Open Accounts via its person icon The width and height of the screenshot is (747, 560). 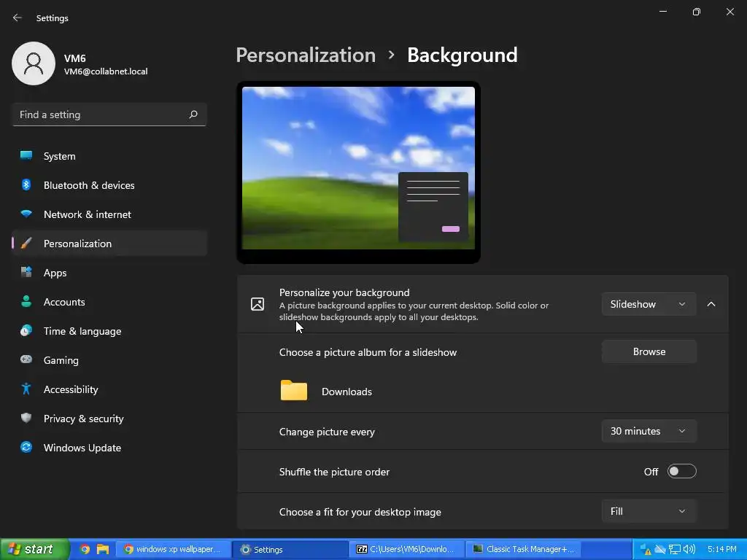coord(26,301)
